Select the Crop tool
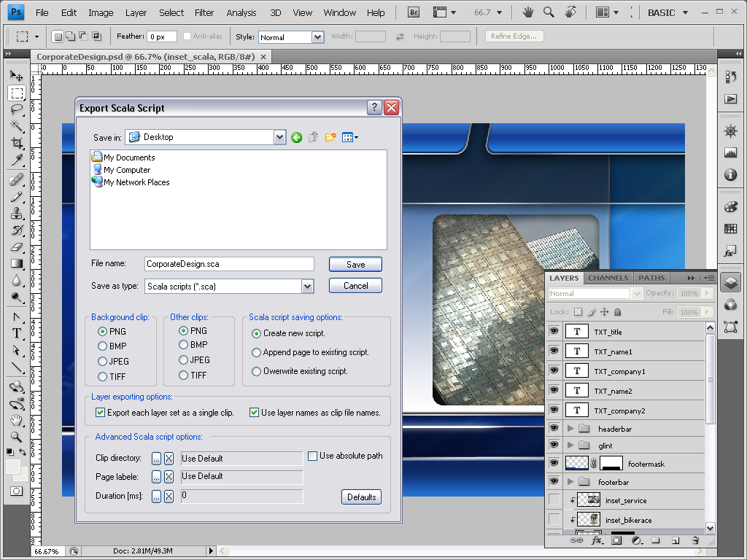Image resolution: width=747 pixels, height=560 pixels. click(16, 143)
